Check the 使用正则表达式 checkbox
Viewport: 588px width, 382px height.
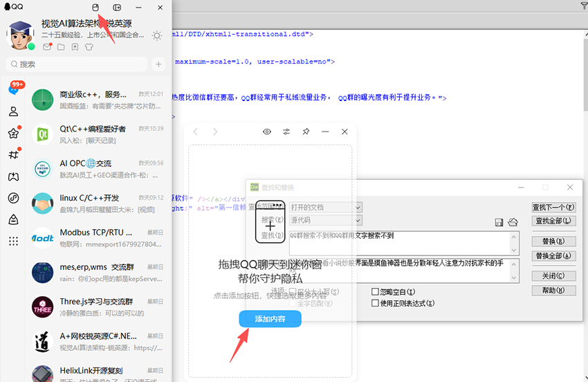(375, 303)
